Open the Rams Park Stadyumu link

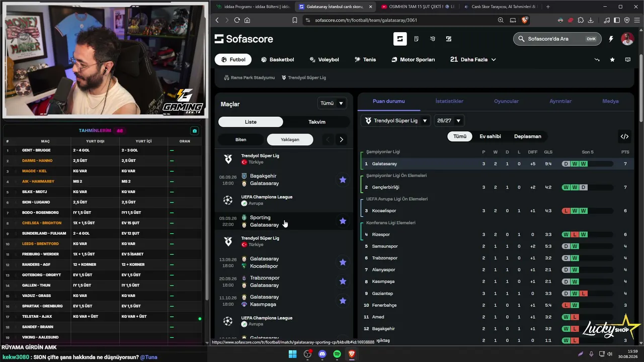tap(250, 78)
